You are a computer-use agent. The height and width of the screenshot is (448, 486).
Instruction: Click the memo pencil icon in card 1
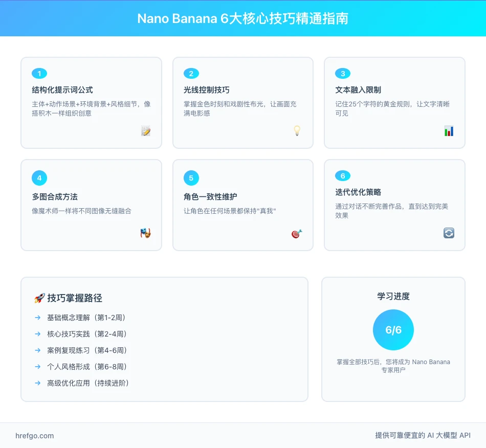coord(146,131)
